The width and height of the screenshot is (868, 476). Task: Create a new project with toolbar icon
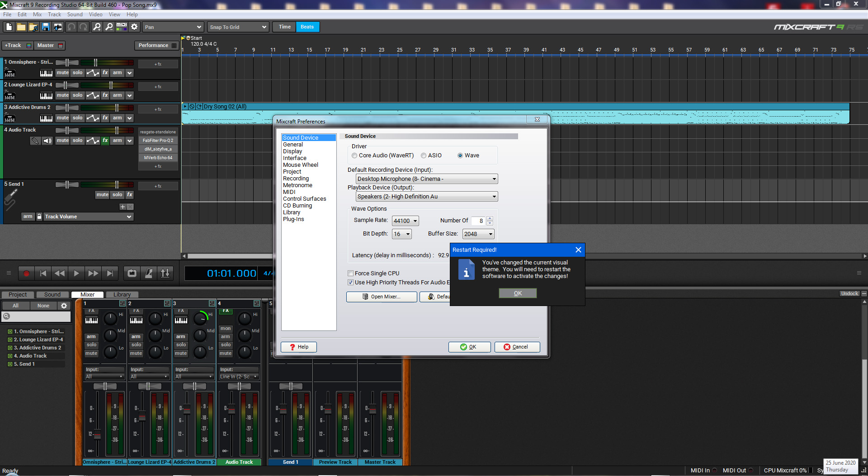[x=9, y=27]
